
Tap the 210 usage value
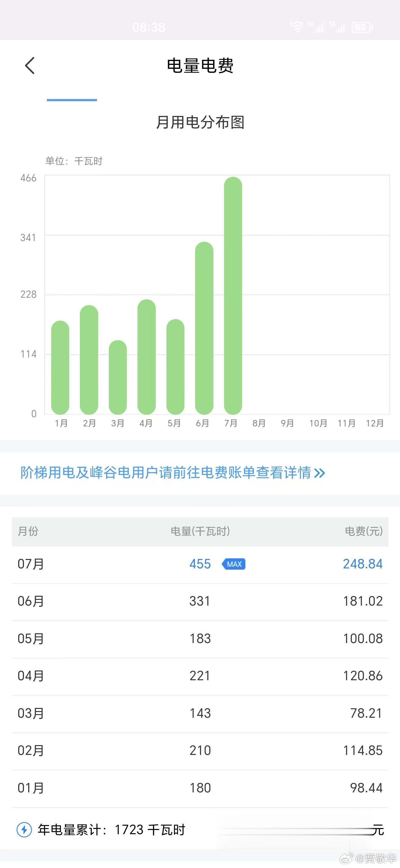(x=200, y=750)
